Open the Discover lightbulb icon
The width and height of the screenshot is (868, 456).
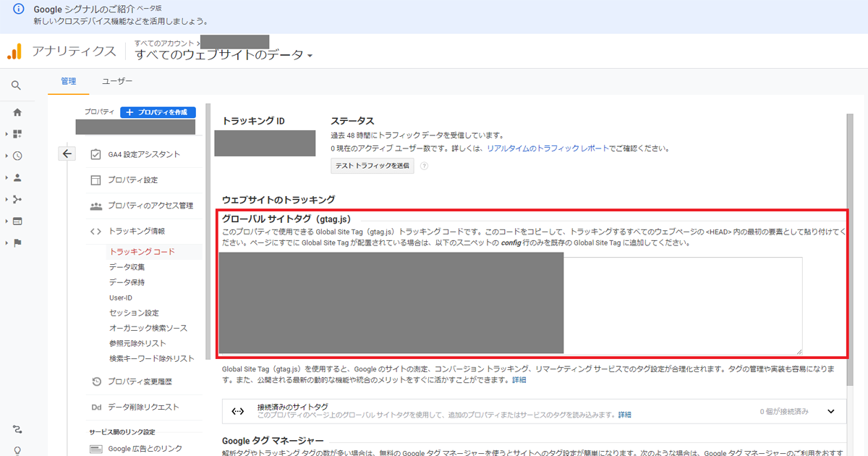pos(17,450)
